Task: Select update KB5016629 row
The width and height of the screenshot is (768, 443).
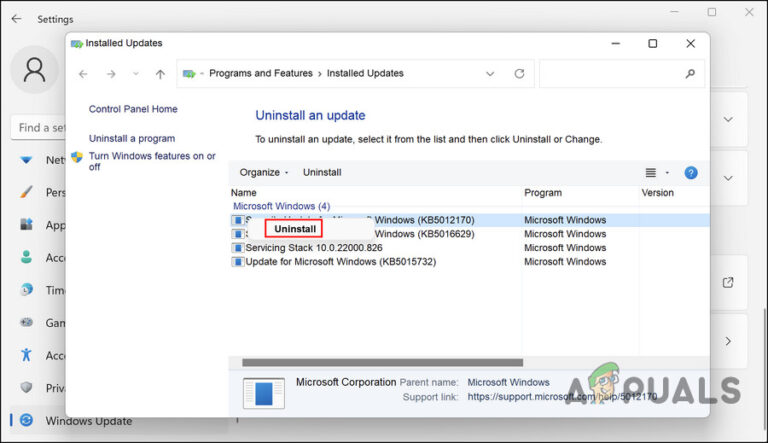Action: (x=469, y=234)
